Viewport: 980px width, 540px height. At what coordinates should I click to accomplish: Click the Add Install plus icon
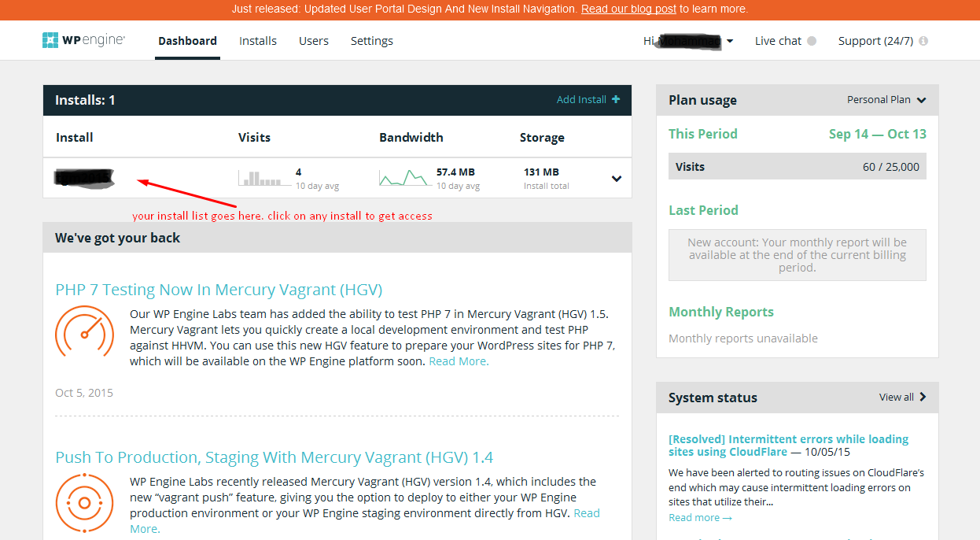coord(616,99)
